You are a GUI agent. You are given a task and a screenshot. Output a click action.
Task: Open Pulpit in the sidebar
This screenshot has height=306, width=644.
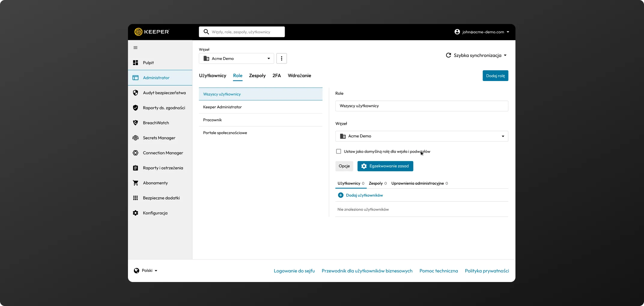[x=160, y=63]
